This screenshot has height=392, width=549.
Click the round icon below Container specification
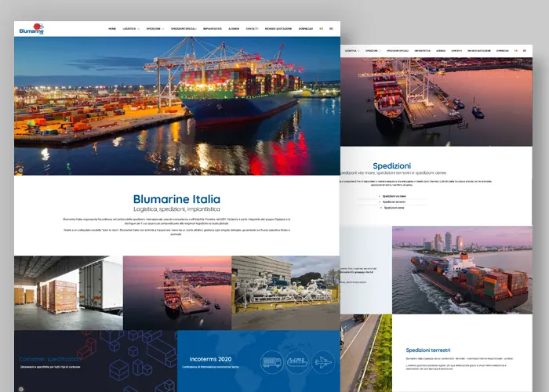(x=21, y=389)
